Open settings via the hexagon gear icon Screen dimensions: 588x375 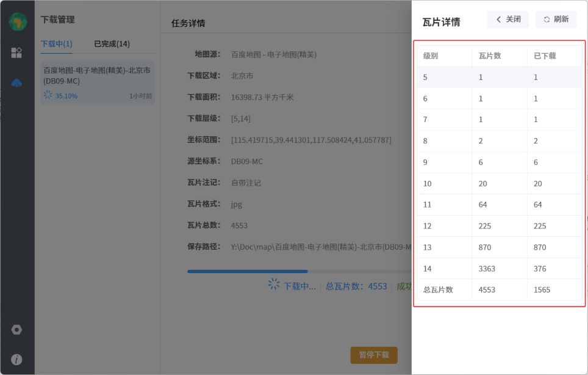(x=16, y=330)
